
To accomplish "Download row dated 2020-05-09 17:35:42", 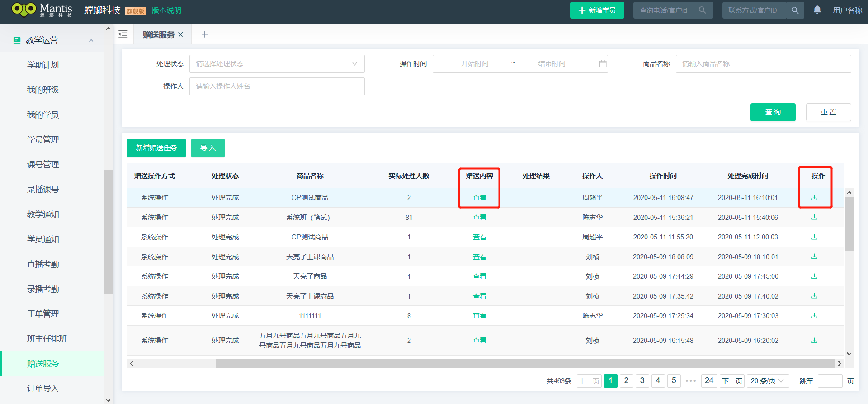I will pos(814,296).
